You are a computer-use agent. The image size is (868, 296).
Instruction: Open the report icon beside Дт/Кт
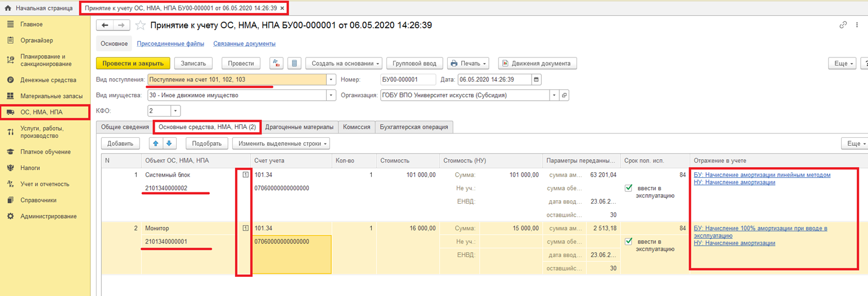click(295, 64)
